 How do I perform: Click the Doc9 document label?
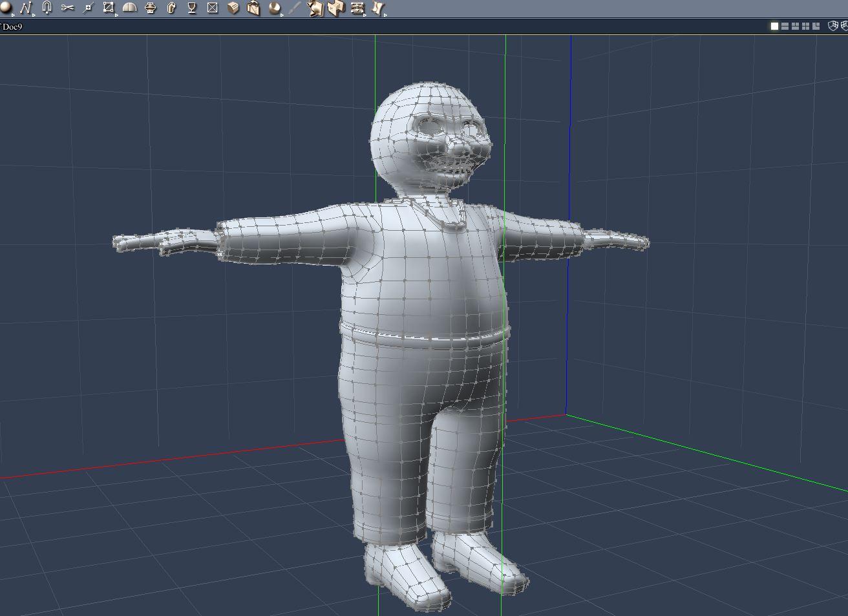pyautogui.click(x=12, y=27)
